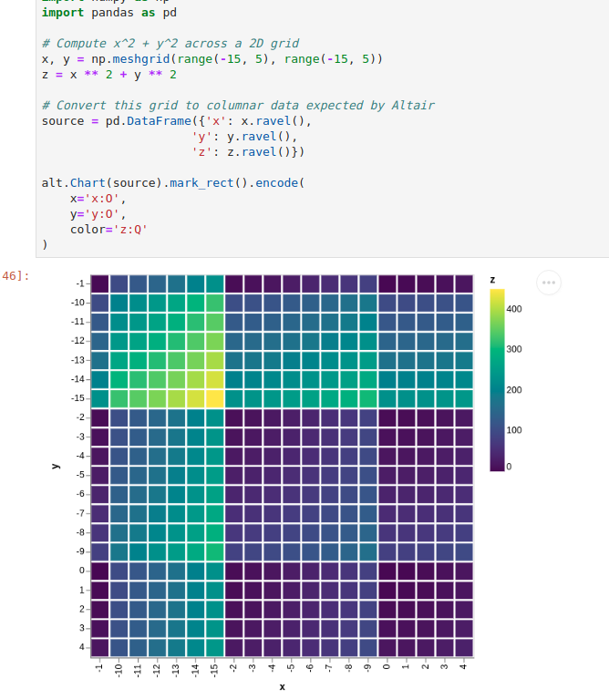The width and height of the screenshot is (609, 700).
Task: Click the legend label '400'
Action: tap(514, 309)
